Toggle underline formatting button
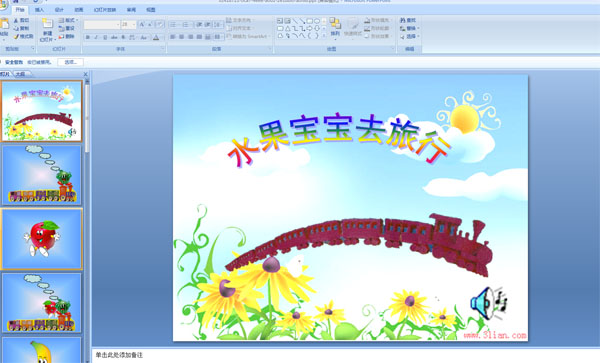The height and width of the screenshot is (363, 600). (x=105, y=37)
